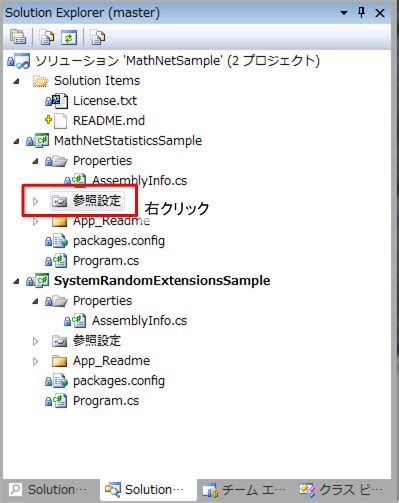Click the references icon in SystemRandomExtensionsSample
Screen dimensions: 399x503
tap(59, 341)
